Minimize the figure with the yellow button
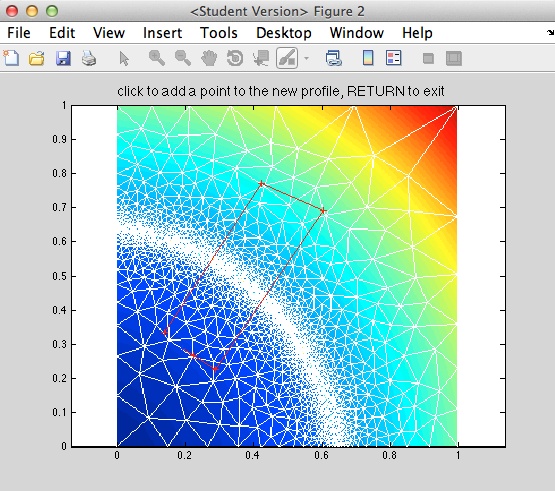This screenshot has width=555, height=491. pyautogui.click(x=32, y=11)
